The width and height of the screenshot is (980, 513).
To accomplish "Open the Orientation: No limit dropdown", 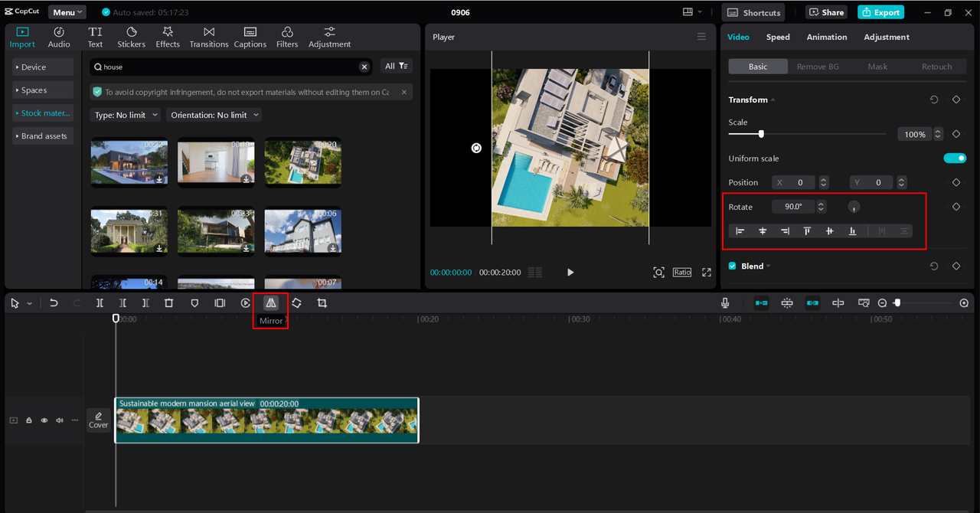I will (214, 115).
